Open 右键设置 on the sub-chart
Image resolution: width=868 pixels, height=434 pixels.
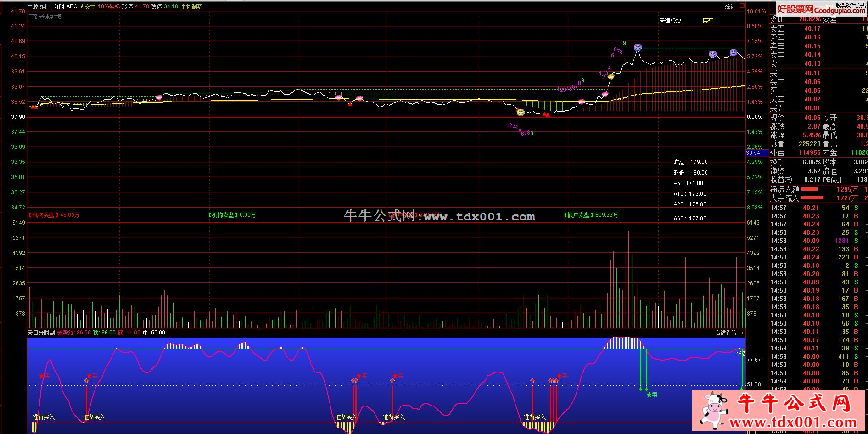(x=726, y=333)
